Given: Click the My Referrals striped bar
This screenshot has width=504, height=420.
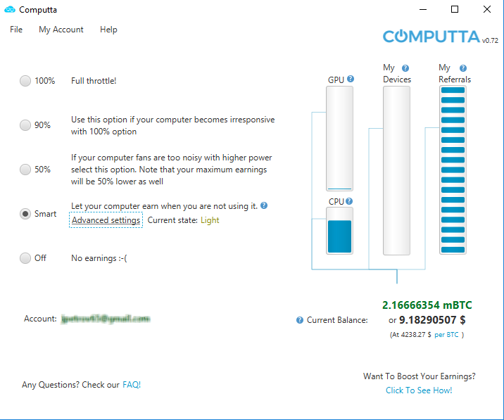Looking at the screenshot, I should [453, 170].
